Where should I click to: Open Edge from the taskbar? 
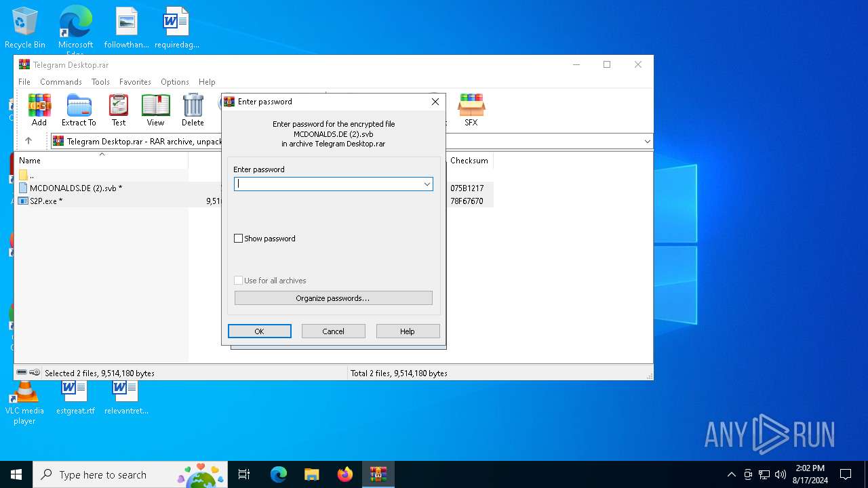click(279, 474)
